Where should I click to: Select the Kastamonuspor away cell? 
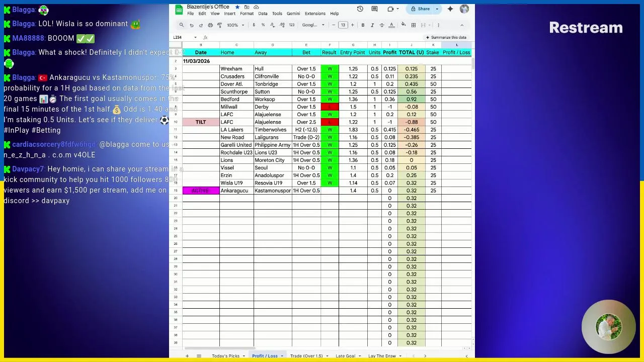[273, 191]
